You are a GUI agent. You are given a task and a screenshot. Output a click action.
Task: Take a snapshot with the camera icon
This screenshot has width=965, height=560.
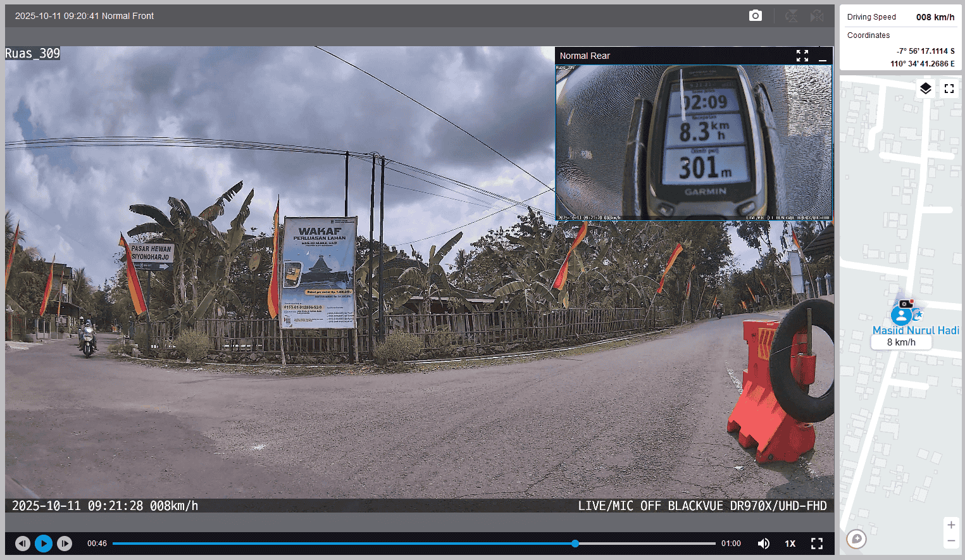click(755, 16)
